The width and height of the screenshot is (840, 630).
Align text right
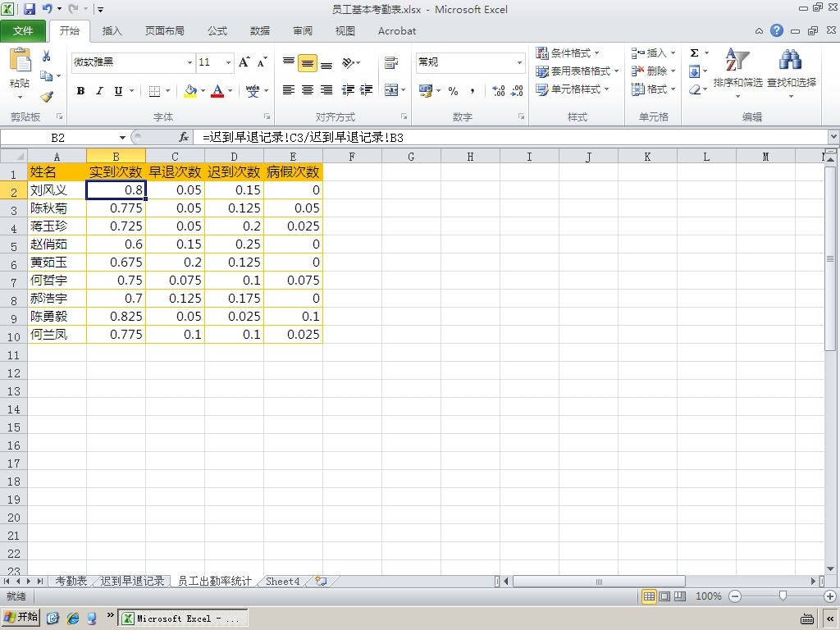coord(326,90)
